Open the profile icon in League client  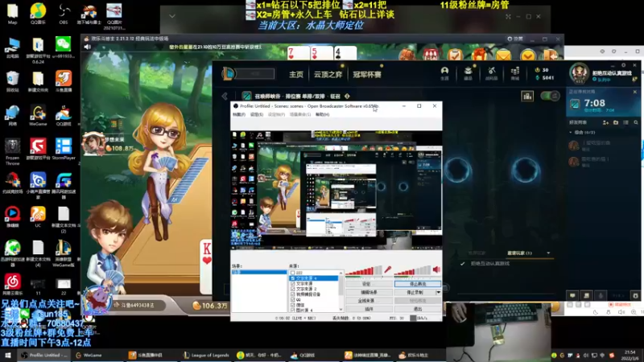tap(444, 73)
